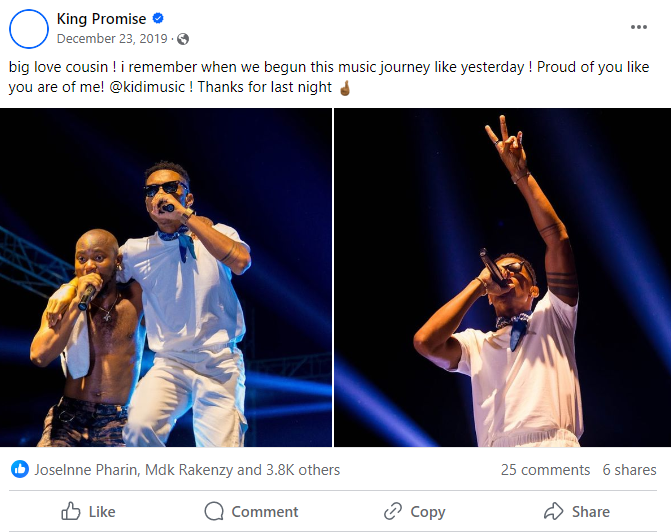671x532 pixels.
Task: Share the post using the Share arrow
Action: pos(576,511)
